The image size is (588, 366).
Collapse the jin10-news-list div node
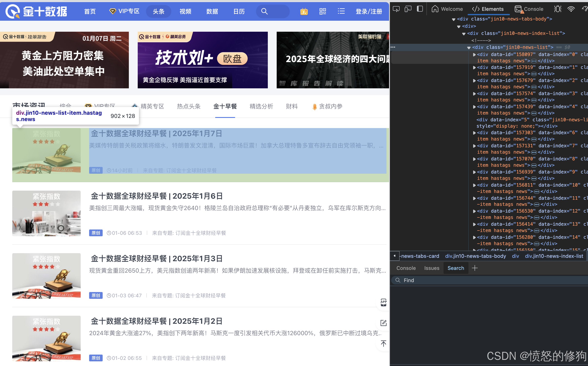[469, 48]
